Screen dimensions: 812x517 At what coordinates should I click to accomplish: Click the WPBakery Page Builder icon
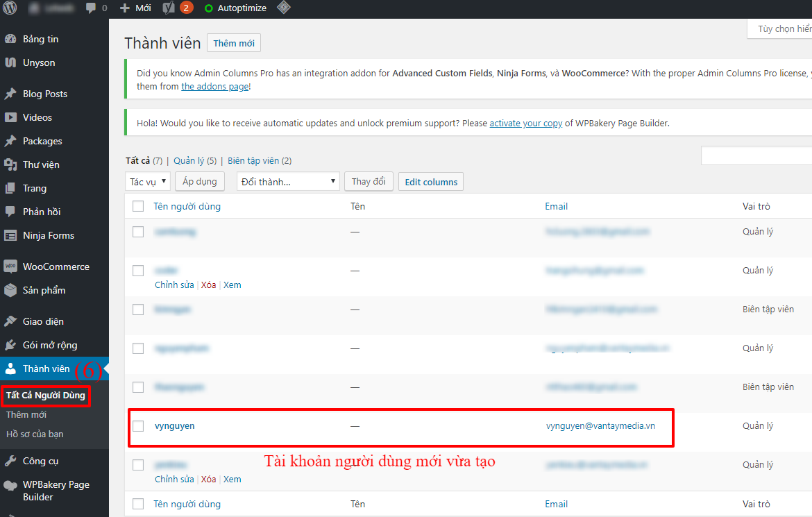tap(10, 486)
